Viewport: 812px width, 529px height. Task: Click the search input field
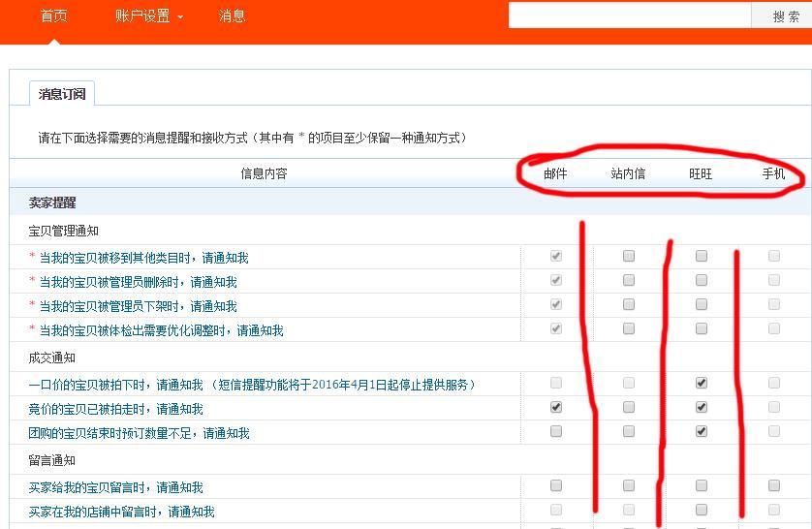pos(630,16)
